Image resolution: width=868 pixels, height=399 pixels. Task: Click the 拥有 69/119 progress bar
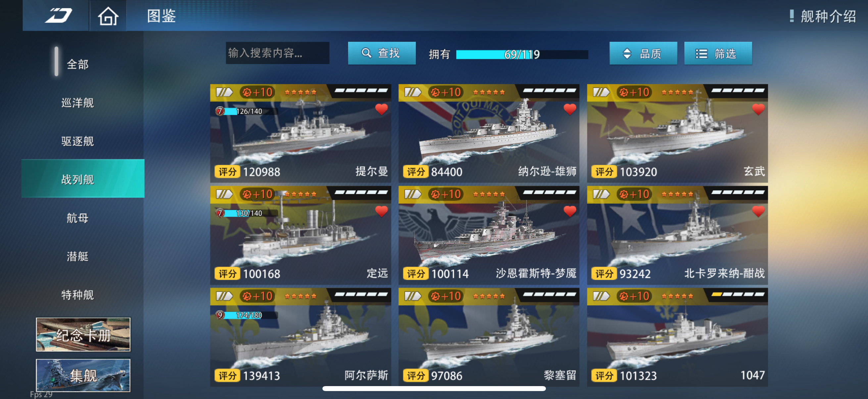522,54
